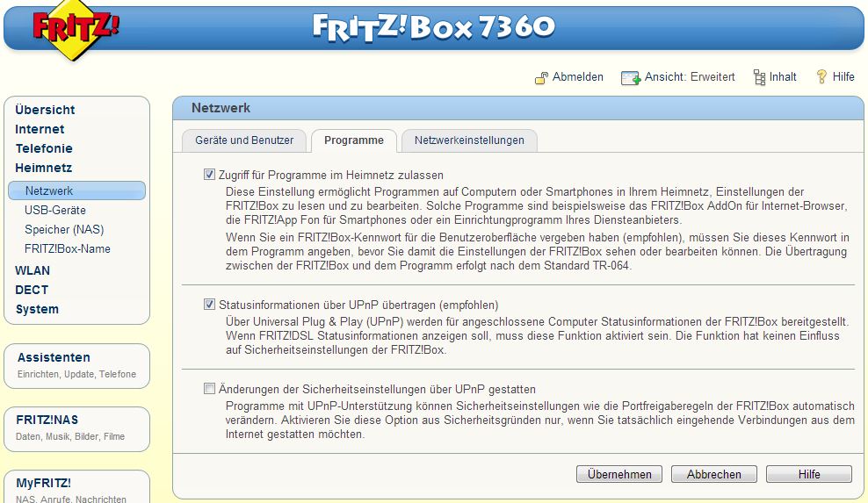Click the label Zugriff für Programme im Heimnetz zulassen
Viewport: 868px width, 503px height.
coord(331,175)
